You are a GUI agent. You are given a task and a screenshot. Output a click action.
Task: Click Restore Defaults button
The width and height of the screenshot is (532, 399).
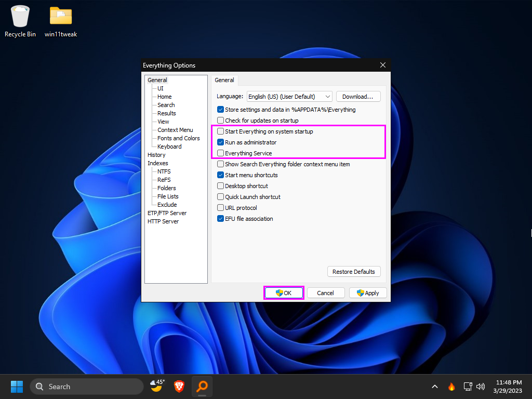point(354,272)
